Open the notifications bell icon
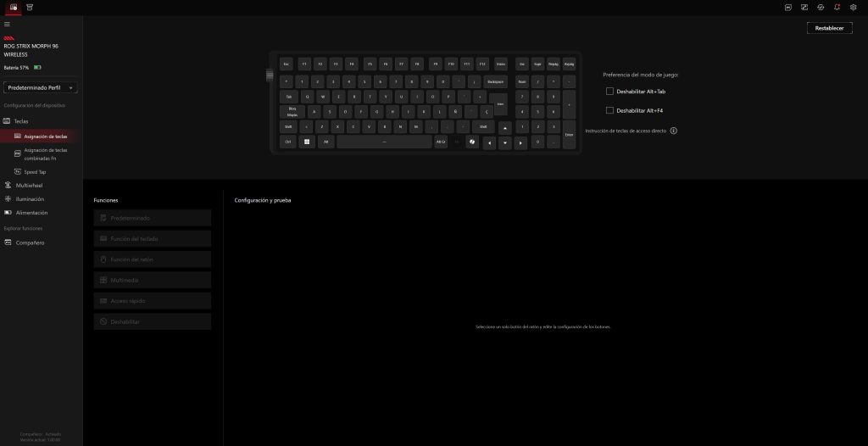The image size is (868, 446). (837, 7)
